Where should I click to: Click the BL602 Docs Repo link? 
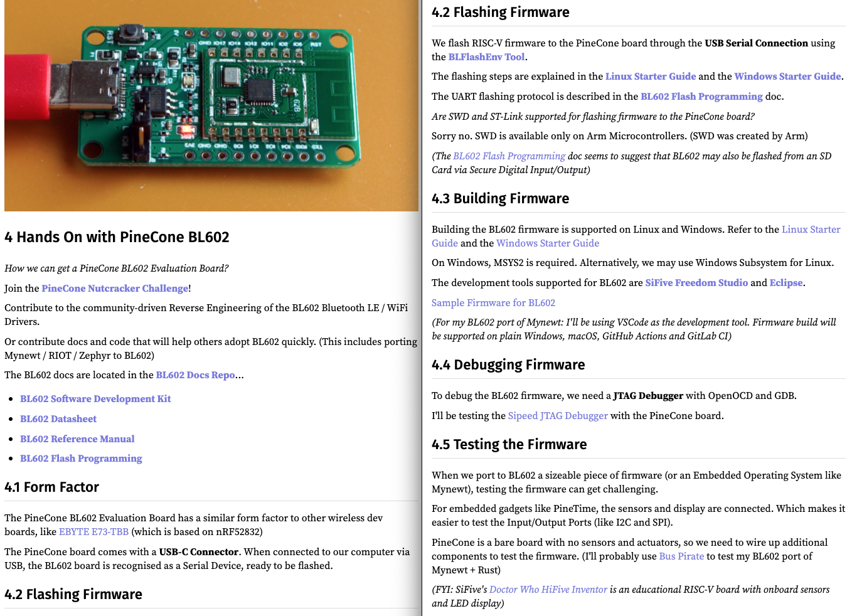pos(195,375)
